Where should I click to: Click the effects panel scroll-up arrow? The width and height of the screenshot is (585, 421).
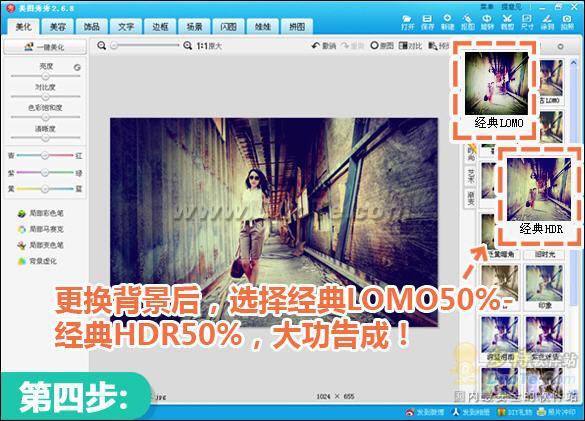(x=574, y=63)
